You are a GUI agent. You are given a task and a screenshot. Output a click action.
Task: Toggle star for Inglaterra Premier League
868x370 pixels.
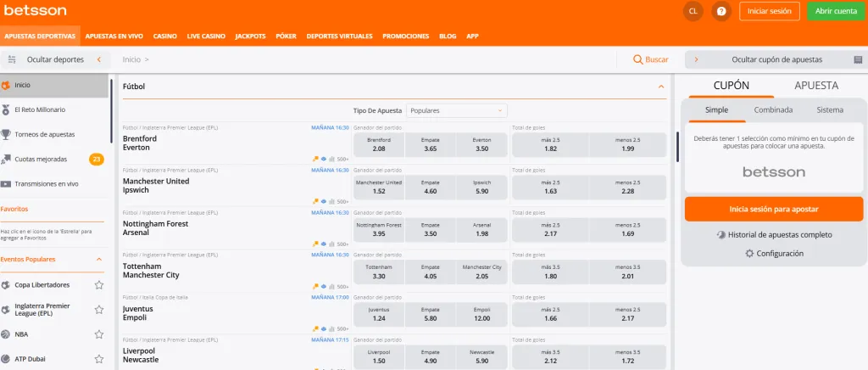coord(99,309)
